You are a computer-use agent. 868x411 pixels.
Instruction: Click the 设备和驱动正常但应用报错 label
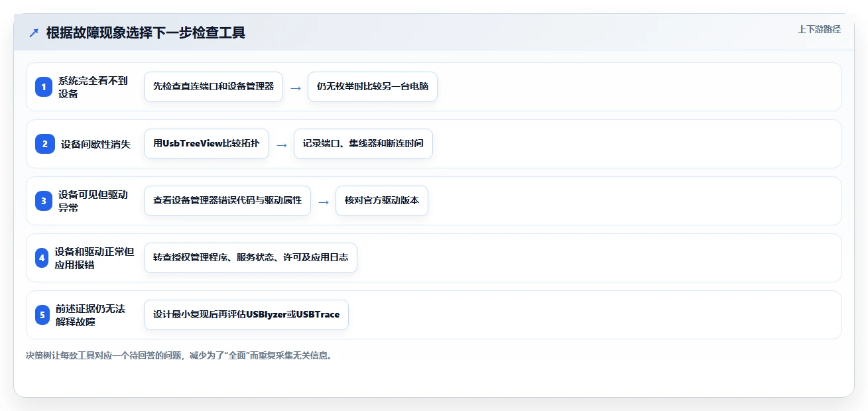(x=94, y=258)
